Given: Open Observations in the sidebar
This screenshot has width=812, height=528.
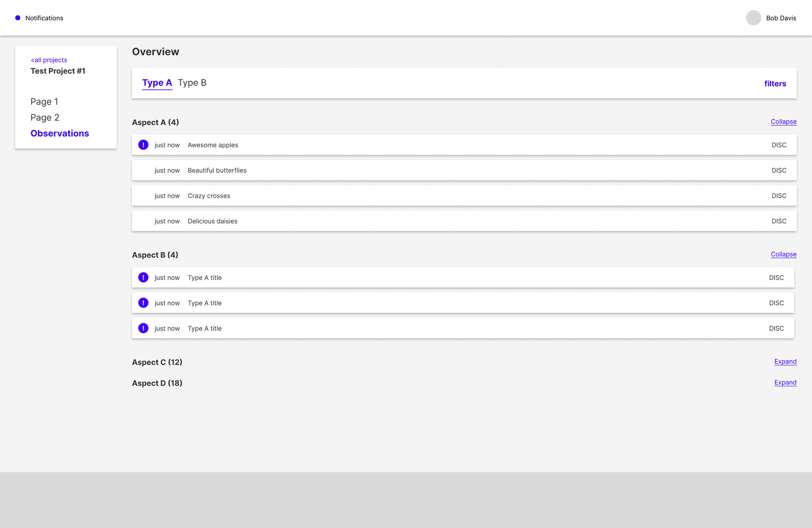Looking at the screenshot, I should click(60, 133).
